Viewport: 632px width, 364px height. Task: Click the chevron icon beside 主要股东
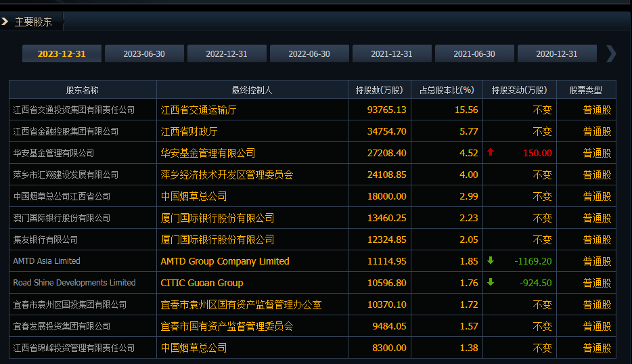tap(5, 22)
